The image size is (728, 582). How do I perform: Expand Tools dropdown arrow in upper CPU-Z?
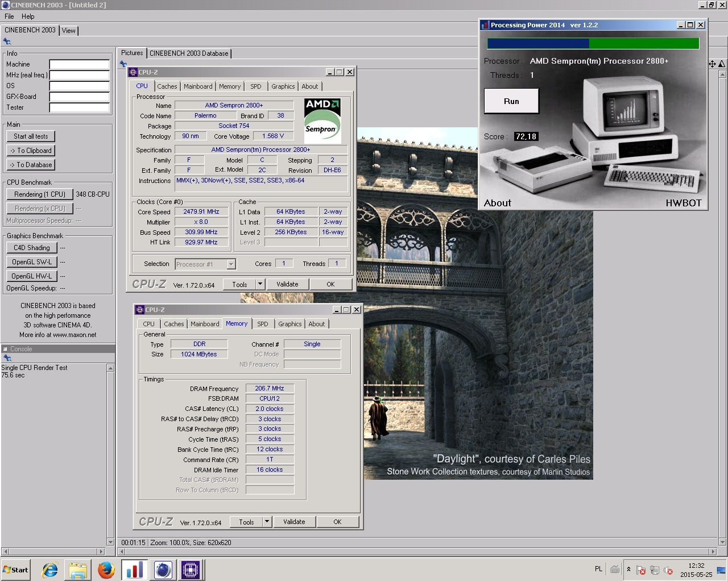pyautogui.click(x=260, y=284)
